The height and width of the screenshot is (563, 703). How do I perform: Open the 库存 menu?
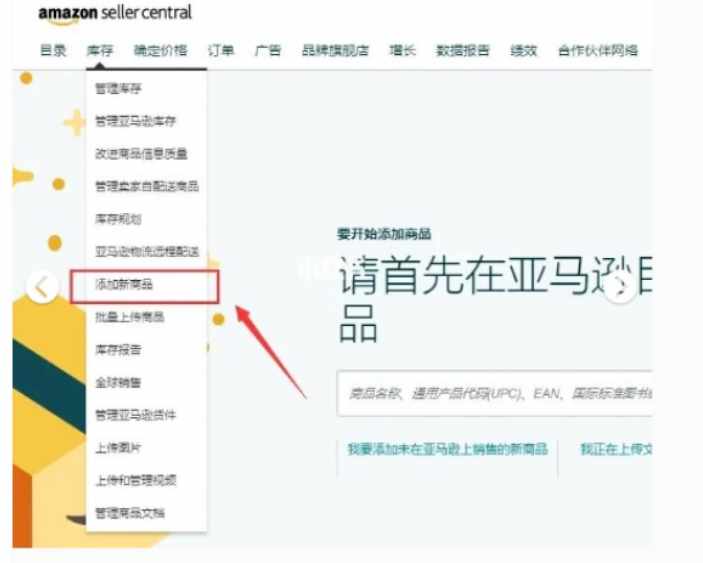point(100,50)
